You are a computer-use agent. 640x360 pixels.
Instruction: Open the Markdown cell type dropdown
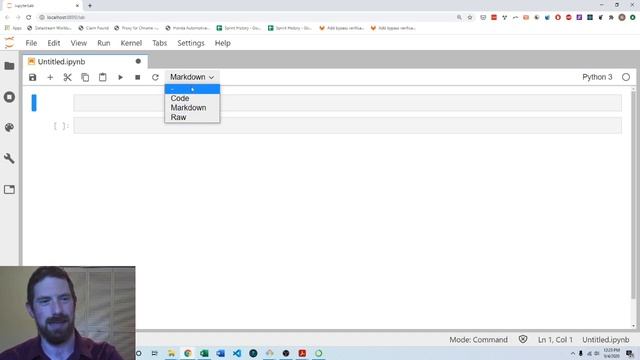[x=192, y=77]
